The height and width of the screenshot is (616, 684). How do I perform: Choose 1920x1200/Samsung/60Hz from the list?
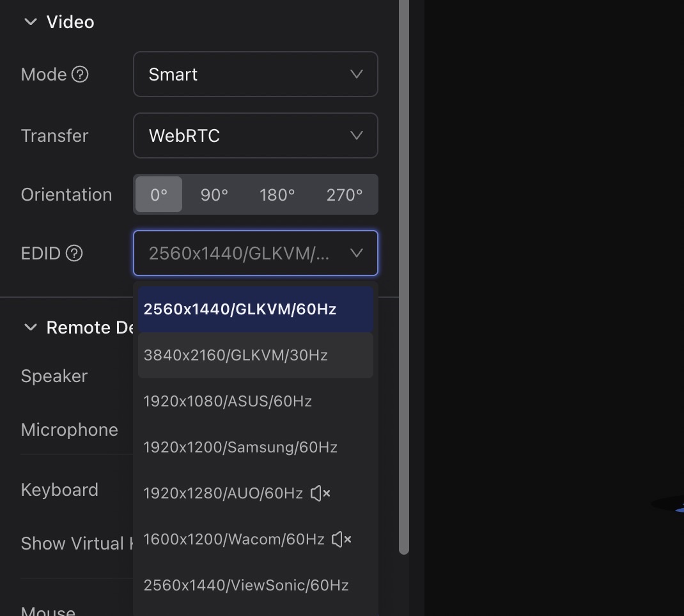click(x=240, y=447)
